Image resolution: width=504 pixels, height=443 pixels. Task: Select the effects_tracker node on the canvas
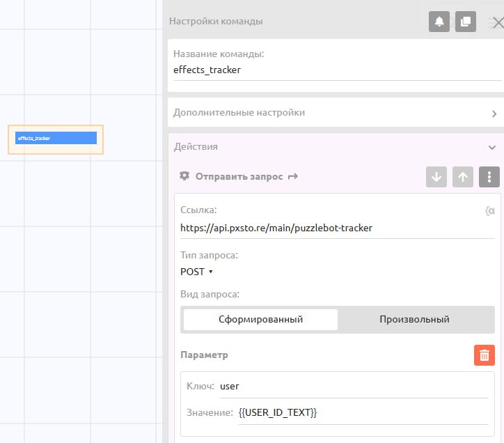56,138
